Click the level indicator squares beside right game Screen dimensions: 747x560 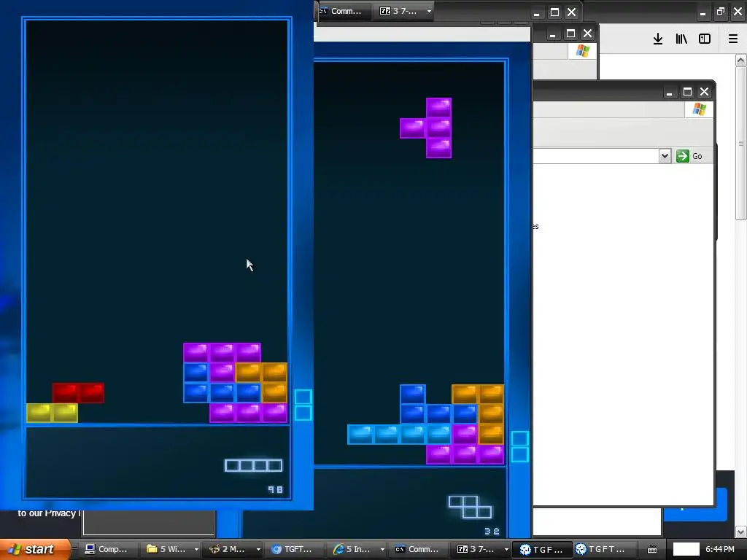click(x=519, y=446)
